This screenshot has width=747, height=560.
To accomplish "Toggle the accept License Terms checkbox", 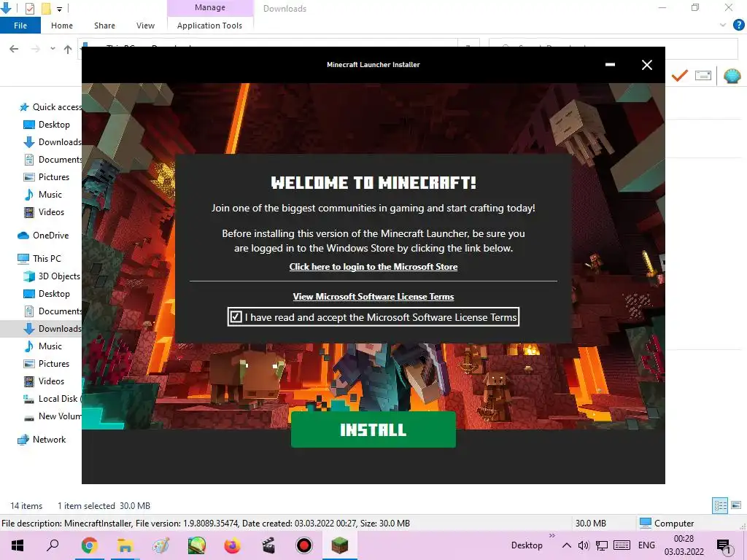I will point(236,316).
